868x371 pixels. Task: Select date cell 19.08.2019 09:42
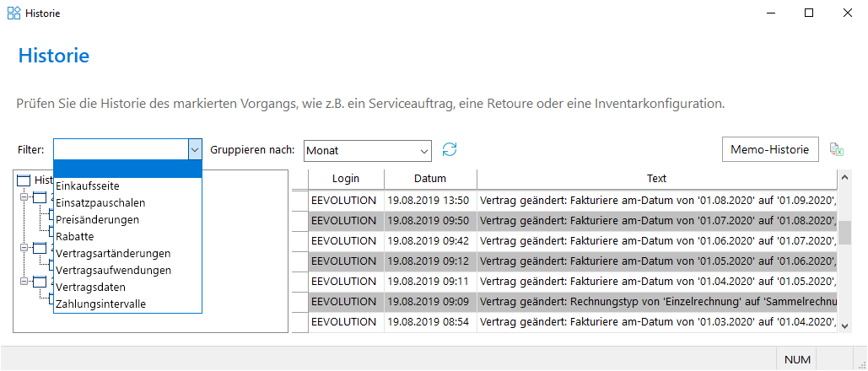pos(431,241)
